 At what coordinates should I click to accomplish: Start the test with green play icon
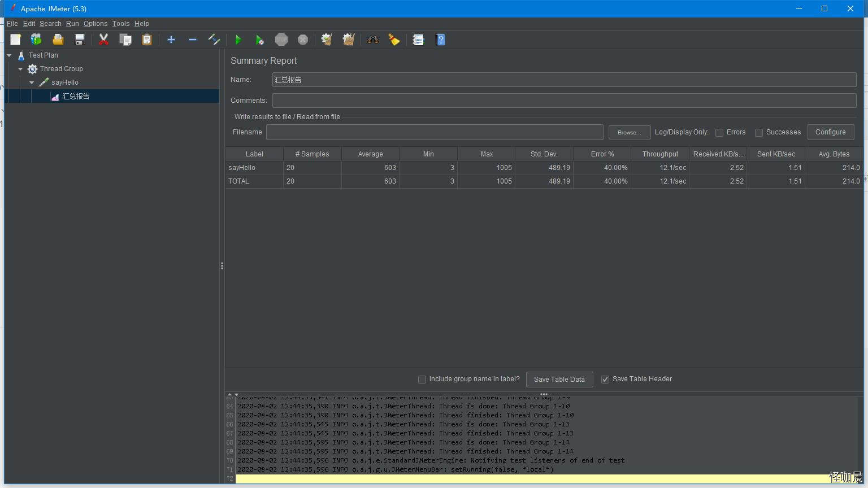click(238, 40)
